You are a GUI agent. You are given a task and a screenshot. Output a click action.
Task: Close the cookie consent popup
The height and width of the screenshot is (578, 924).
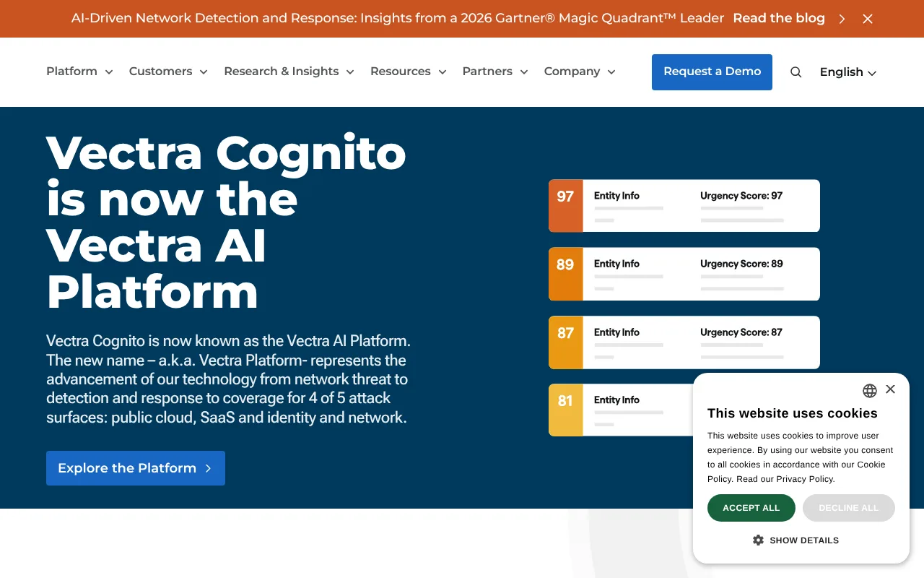click(x=890, y=389)
